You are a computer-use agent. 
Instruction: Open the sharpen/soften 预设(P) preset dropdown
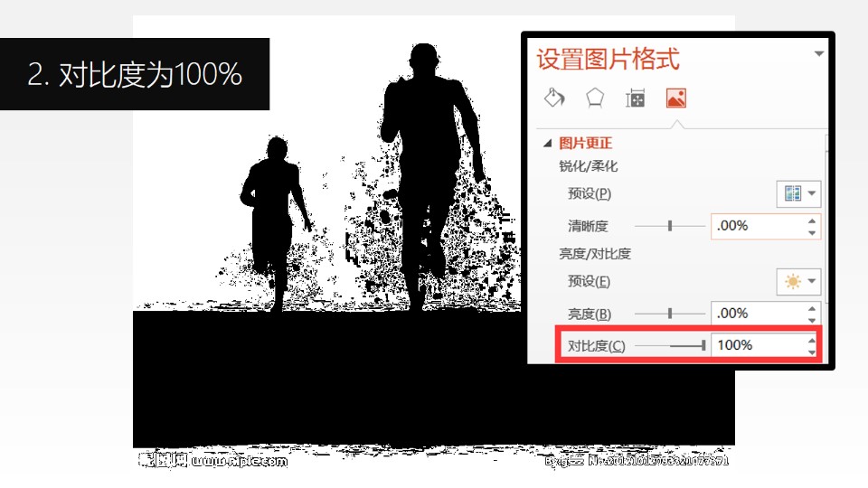tap(798, 193)
